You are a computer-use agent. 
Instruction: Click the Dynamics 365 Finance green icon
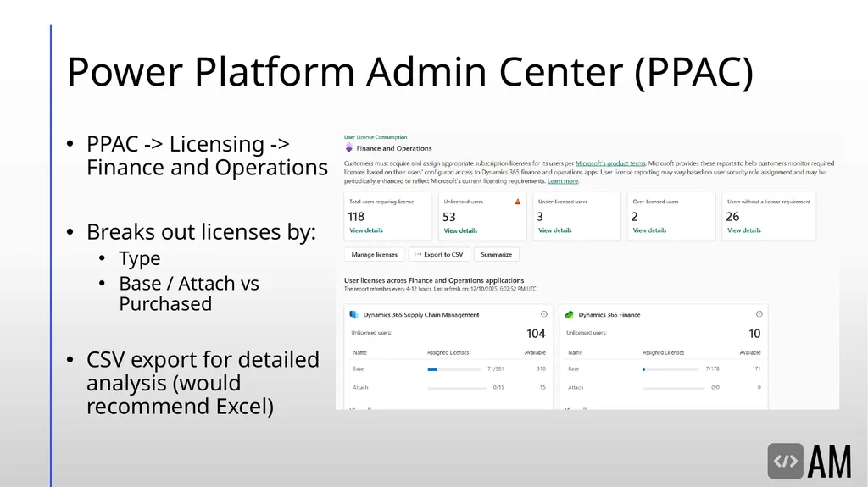tap(569, 314)
